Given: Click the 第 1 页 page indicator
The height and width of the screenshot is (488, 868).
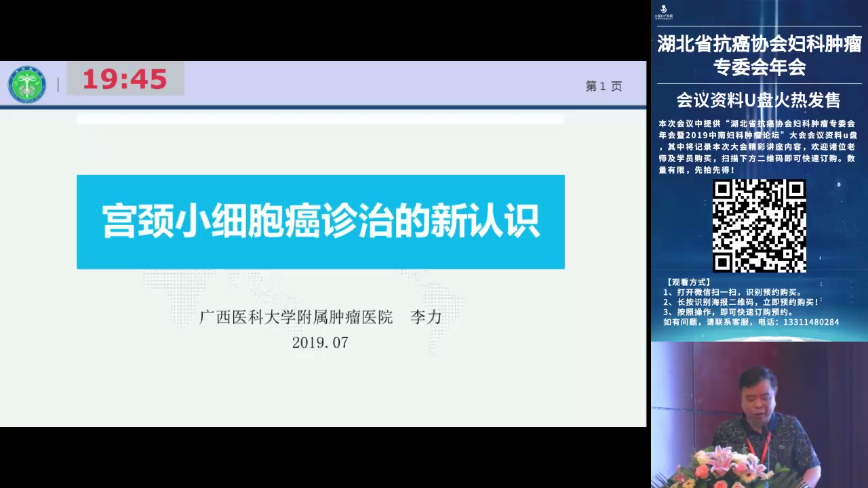Looking at the screenshot, I should 604,86.
